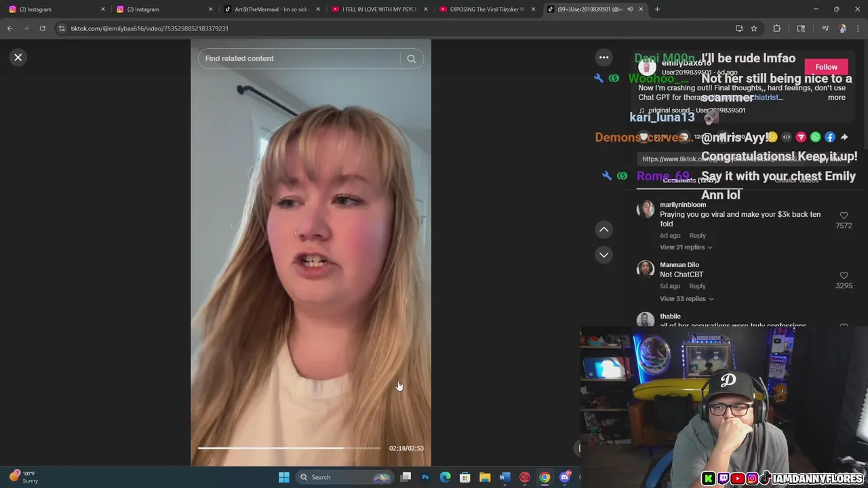View site information icon

[x=62, y=28]
